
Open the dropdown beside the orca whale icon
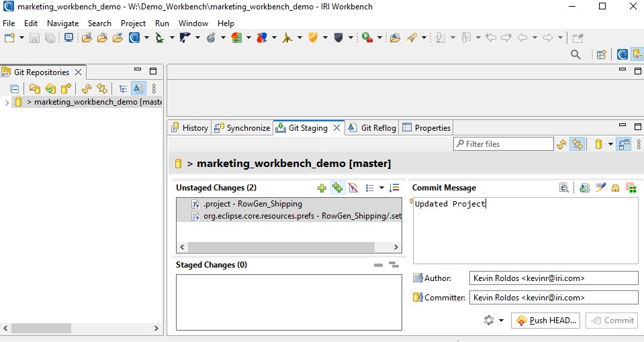pos(197,38)
